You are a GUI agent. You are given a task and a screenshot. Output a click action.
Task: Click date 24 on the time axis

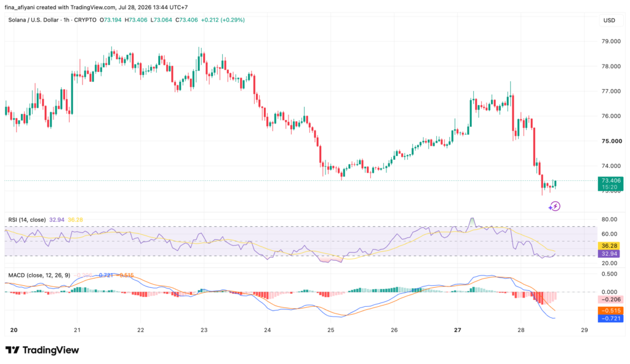(267, 330)
